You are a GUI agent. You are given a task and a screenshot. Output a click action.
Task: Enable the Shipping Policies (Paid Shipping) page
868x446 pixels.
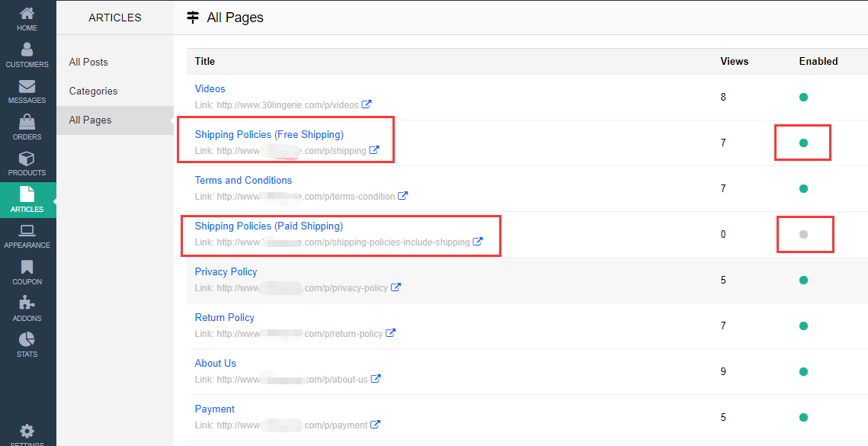803,234
